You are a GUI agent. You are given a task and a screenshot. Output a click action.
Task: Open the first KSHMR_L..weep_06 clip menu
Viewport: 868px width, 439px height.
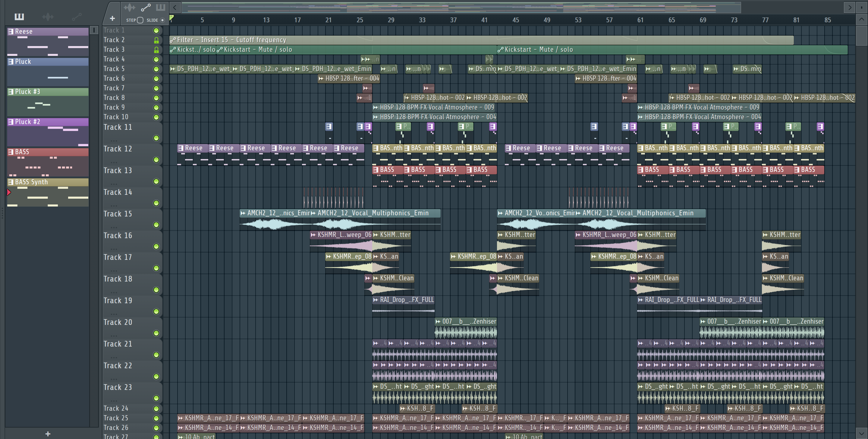tap(313, 235)
